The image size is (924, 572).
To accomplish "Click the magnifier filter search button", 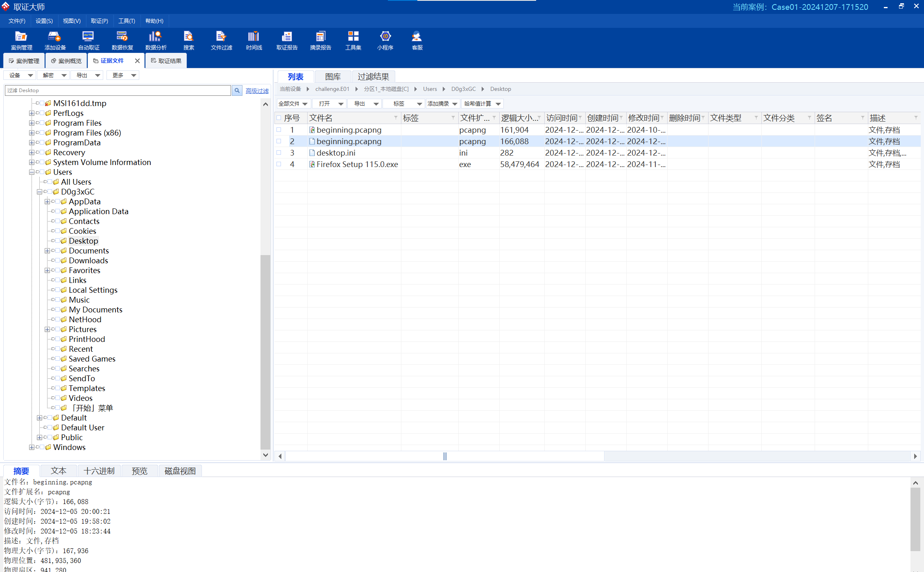I will [x=237, y=90].
